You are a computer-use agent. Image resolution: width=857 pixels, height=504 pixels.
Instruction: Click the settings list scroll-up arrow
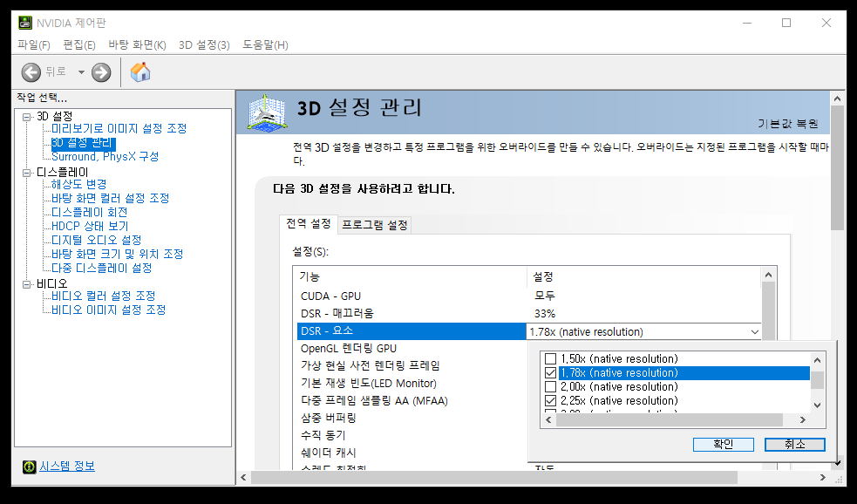click(x=768, y=275)
